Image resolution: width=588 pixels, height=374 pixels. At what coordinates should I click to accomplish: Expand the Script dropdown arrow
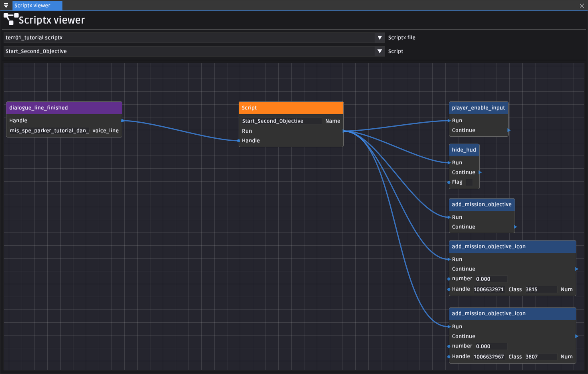(x=379, y=51)
